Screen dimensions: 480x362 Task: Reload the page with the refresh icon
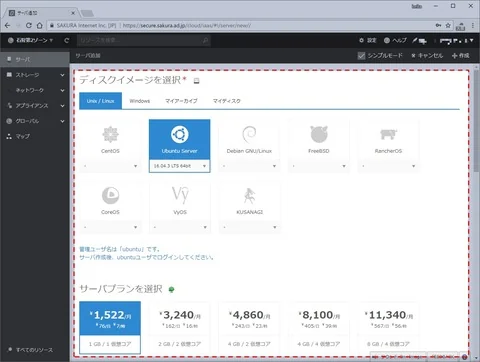(29, 25)
